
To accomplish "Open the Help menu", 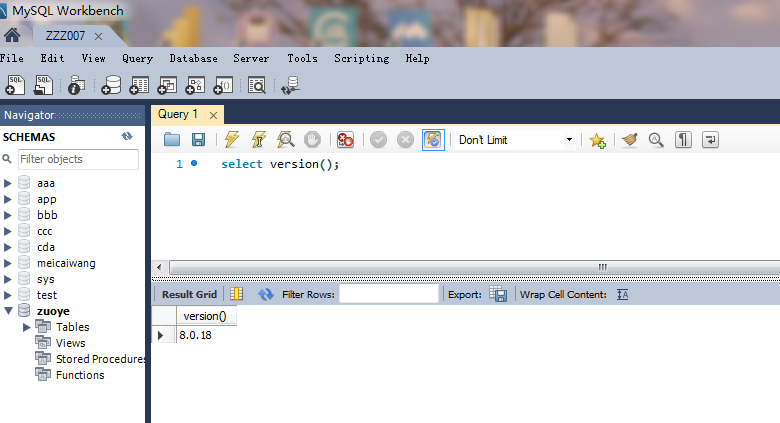I will [x=417, y=58].
